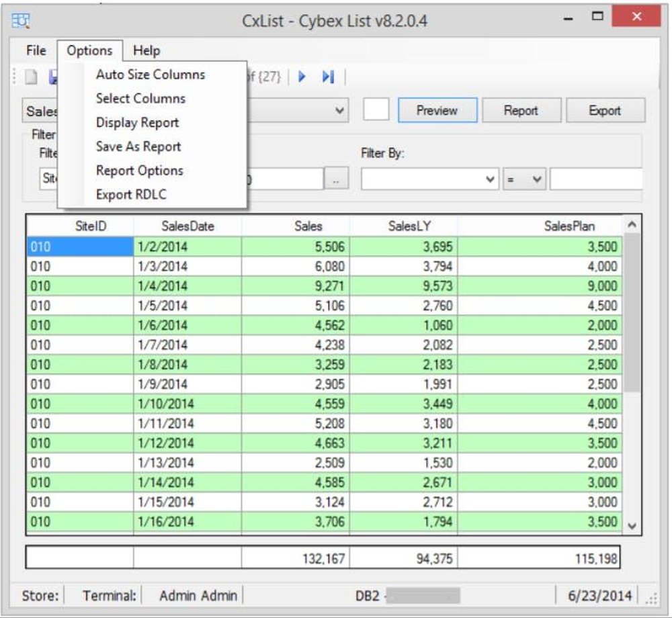Select Display Report option

point(137,122)
